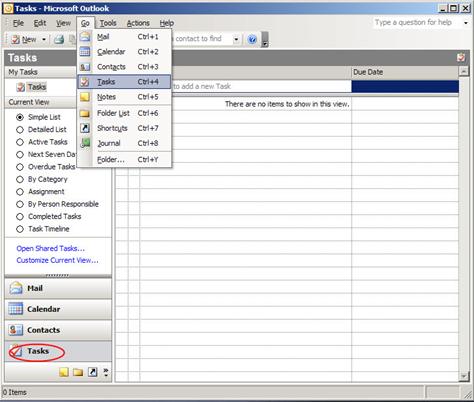Select the By Category view
Viewport: 474px width, 402px height.
20,179
